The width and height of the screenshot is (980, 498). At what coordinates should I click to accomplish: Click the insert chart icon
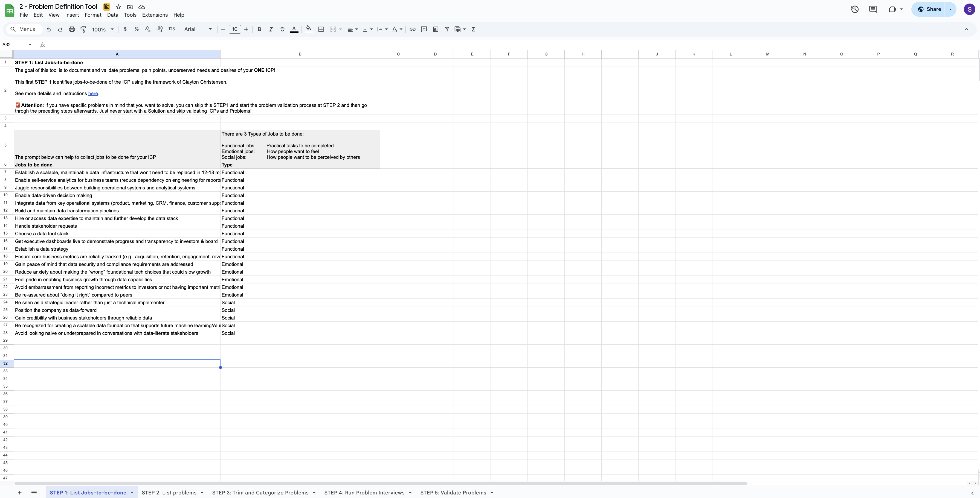436,29
